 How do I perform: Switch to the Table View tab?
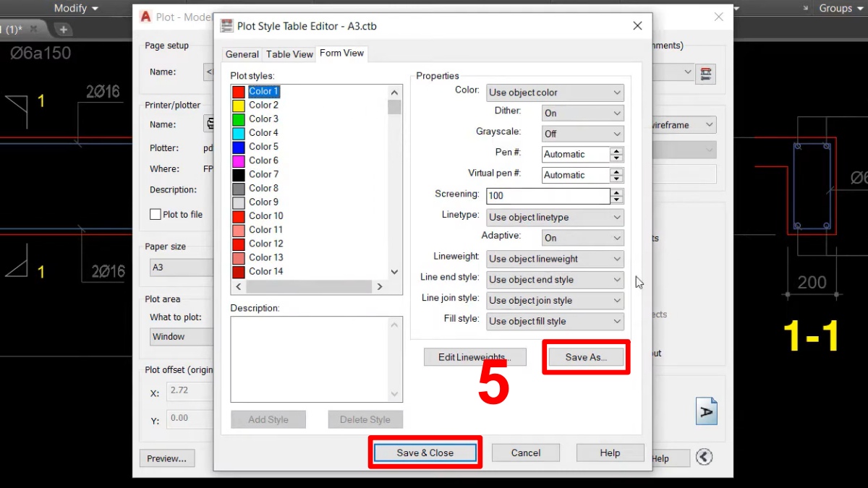coord(289,54)
